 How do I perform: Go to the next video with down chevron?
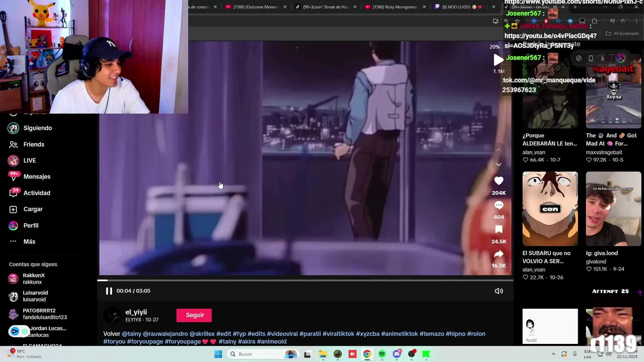click(x=499, y=164)
